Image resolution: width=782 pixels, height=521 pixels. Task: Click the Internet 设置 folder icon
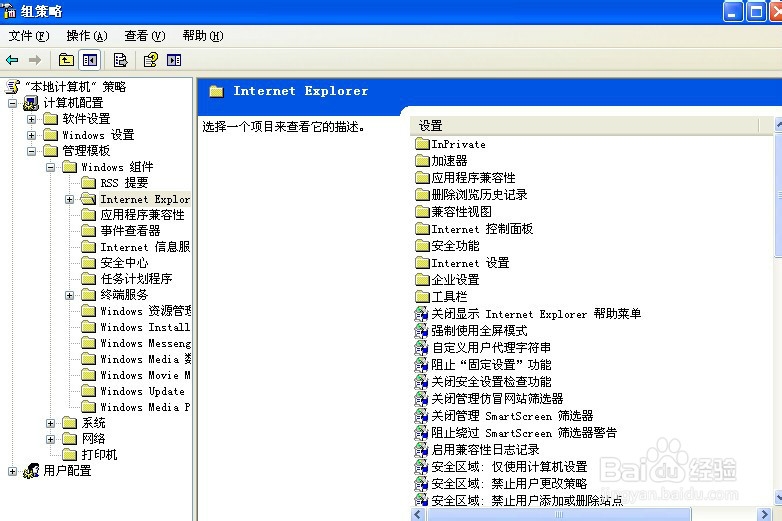[422, 263]
